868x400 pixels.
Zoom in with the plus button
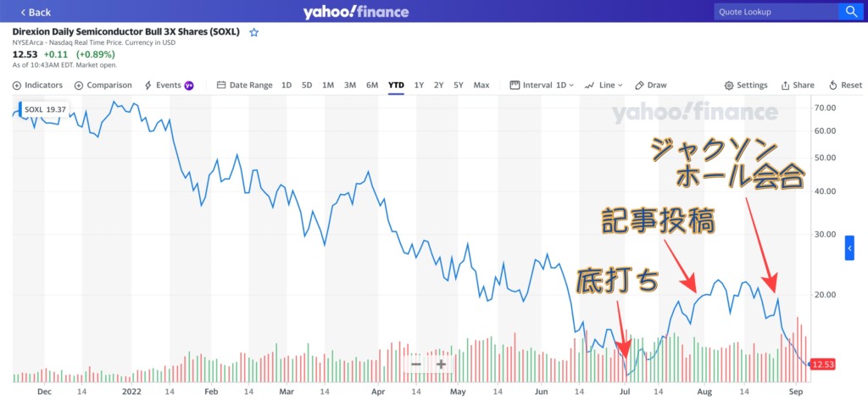pos(441,364)
